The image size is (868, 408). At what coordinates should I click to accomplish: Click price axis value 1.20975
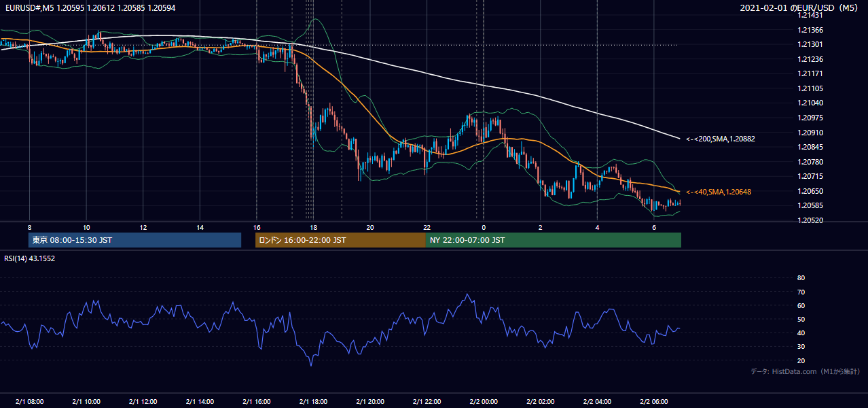(x=810, y=118)
